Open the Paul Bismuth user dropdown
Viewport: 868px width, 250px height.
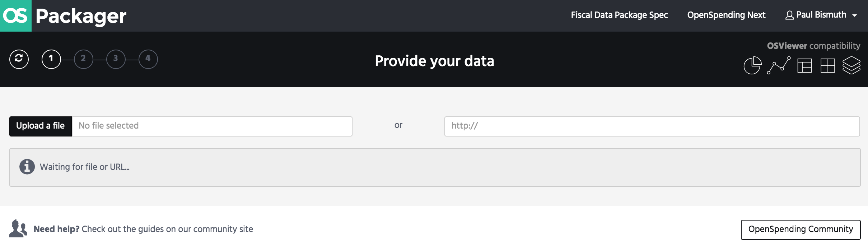point(821,15)
